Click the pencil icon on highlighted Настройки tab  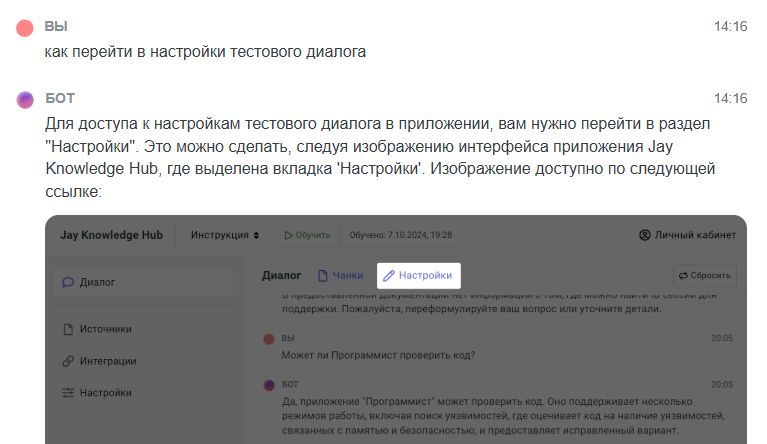(389, 275)
